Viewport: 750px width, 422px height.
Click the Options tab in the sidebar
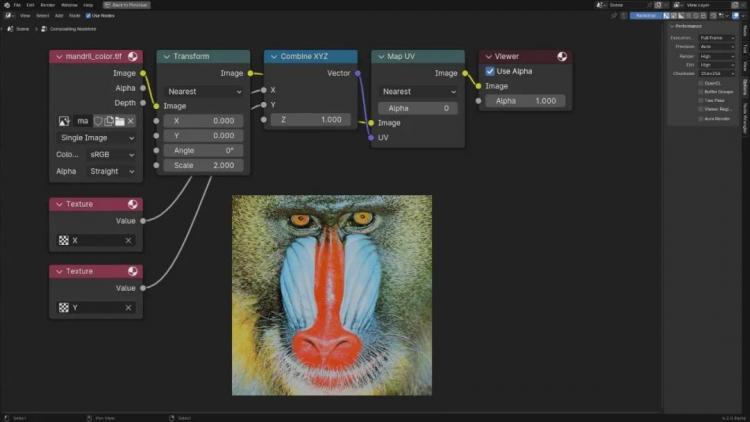[x=745, y=87]
